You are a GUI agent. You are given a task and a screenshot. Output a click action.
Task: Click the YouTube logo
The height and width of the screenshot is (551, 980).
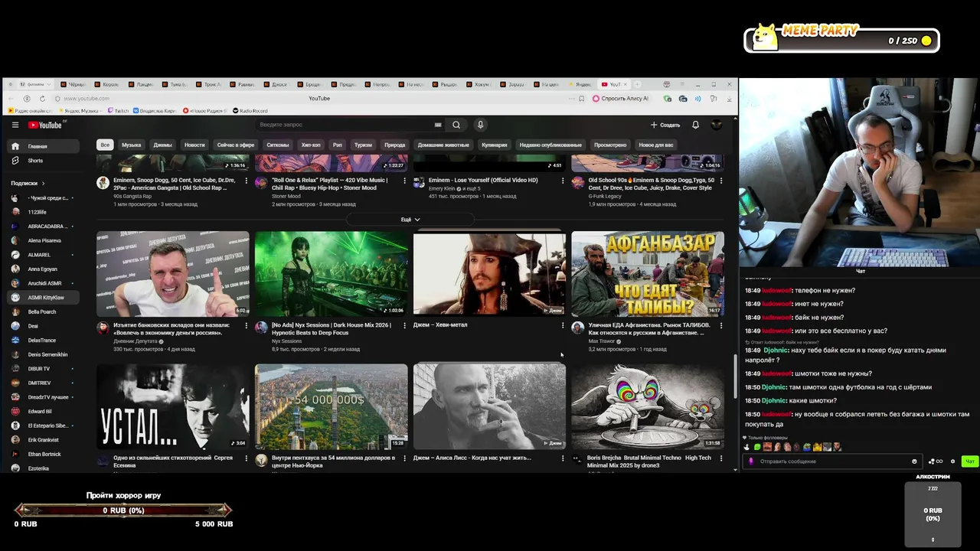[x=45, y=125]
